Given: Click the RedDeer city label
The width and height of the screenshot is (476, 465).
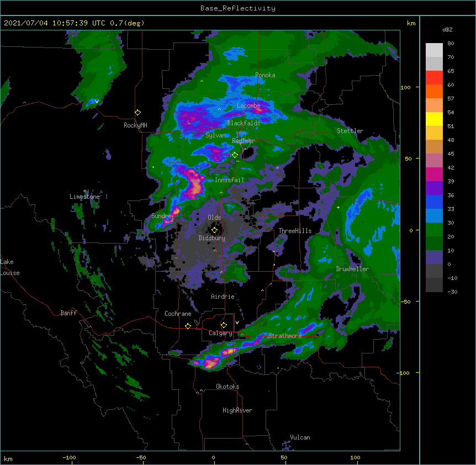Looking at the screenshot, I should click(244, 141).
